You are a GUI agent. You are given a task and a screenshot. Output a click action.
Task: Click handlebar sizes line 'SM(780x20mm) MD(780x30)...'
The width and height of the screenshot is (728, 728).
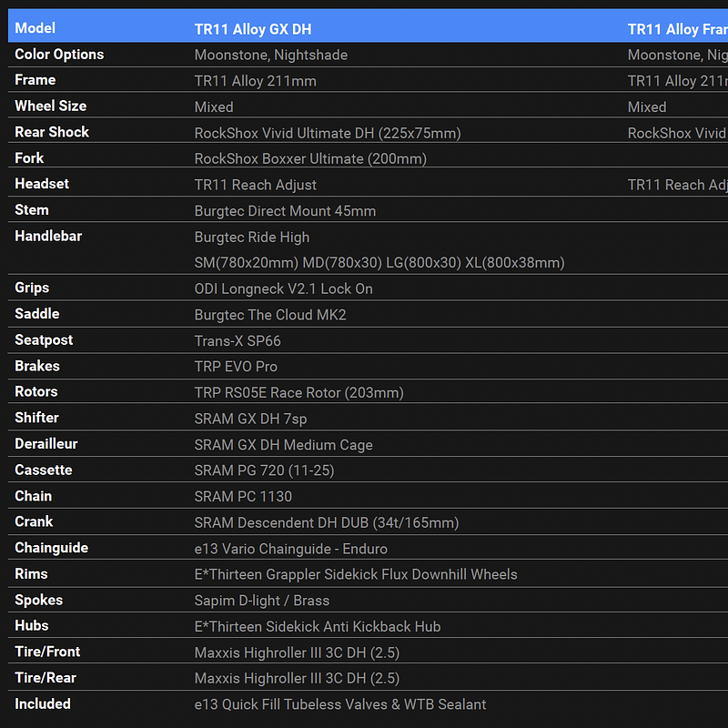(x=379, y=263)
